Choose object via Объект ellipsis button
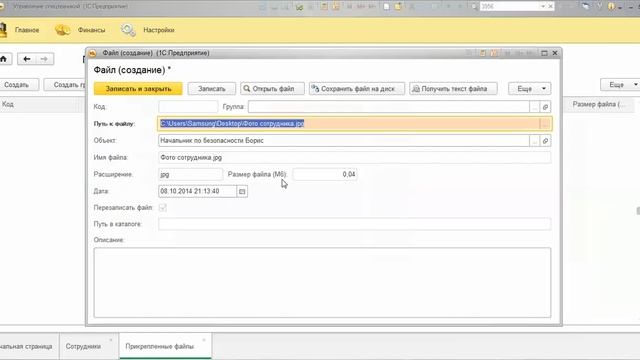Image resolution: width=640 pixels, height=360 pixels. pos(535,141)
